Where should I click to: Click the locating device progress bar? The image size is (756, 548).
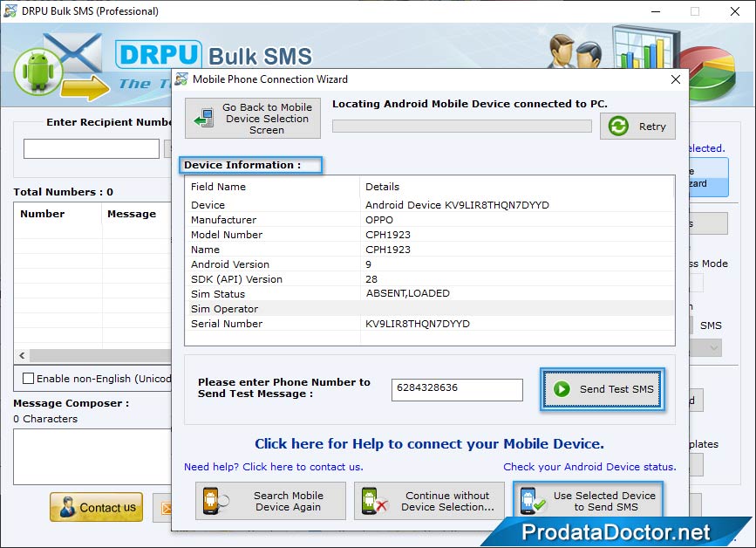(x=462, y=127)
